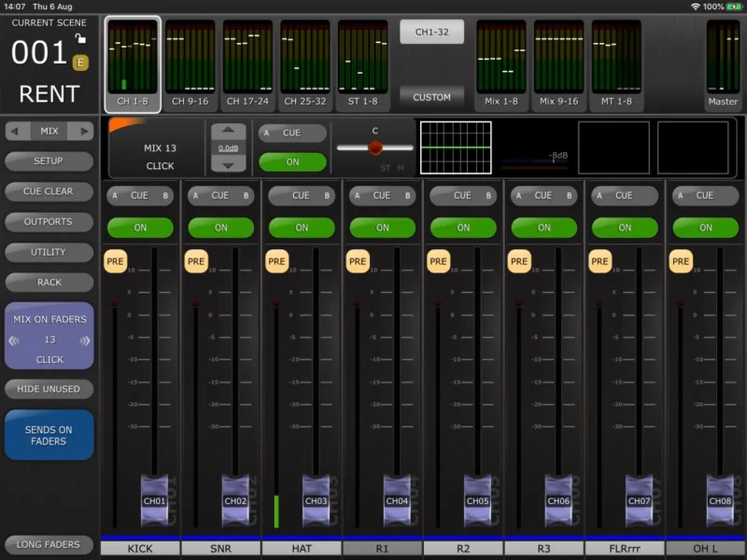Toggle PRE on the HAT channel

pyautogui.click(x=276, y=261)
